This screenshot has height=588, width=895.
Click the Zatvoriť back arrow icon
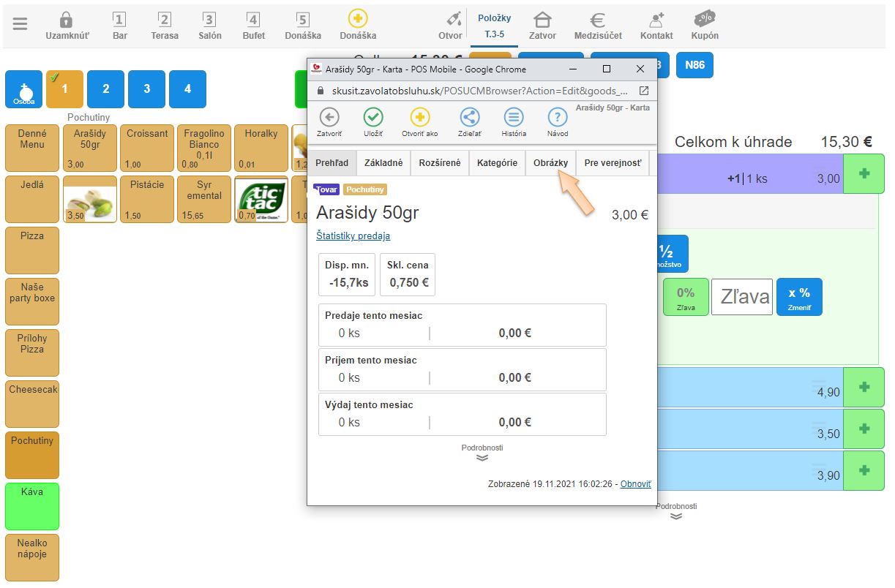329,117
